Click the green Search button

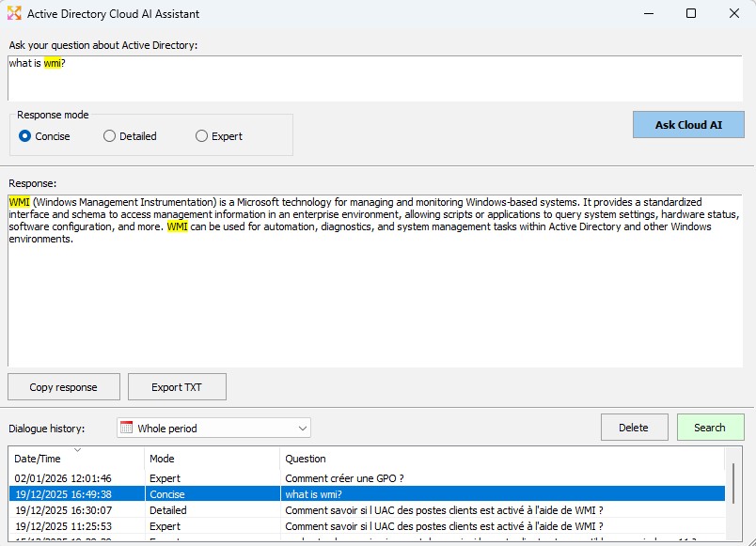click(x=710, y=428)
